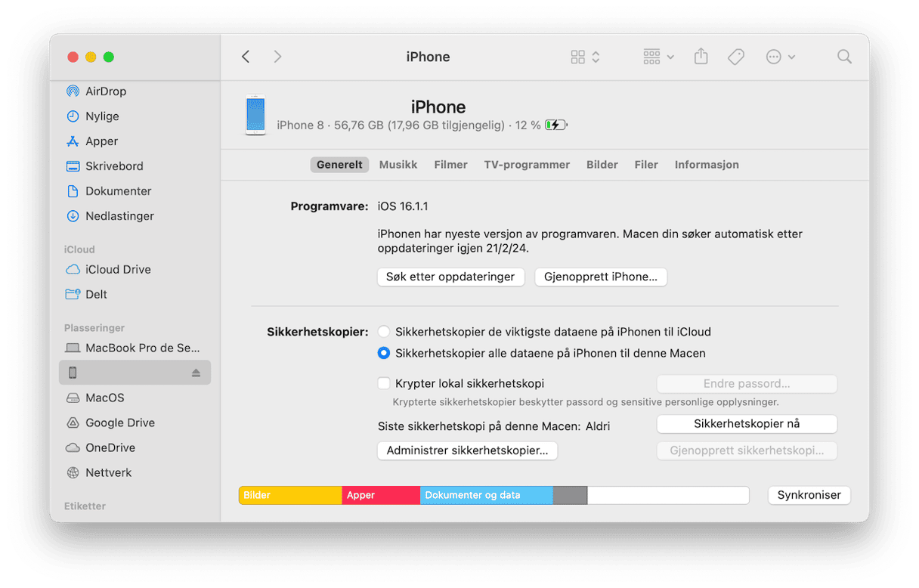
Task: Click the Share toolbar icon
Action: [701, 57]
